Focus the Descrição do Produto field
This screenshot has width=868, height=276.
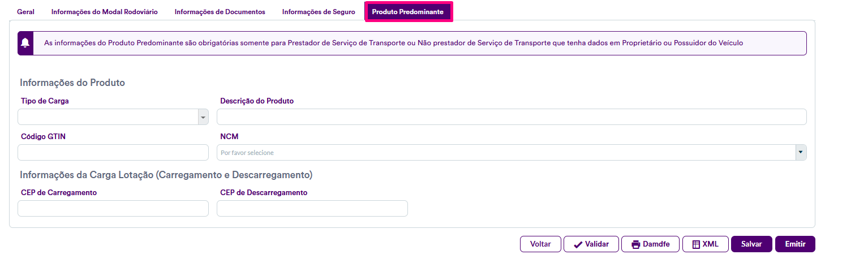click(x=512, y=117)
